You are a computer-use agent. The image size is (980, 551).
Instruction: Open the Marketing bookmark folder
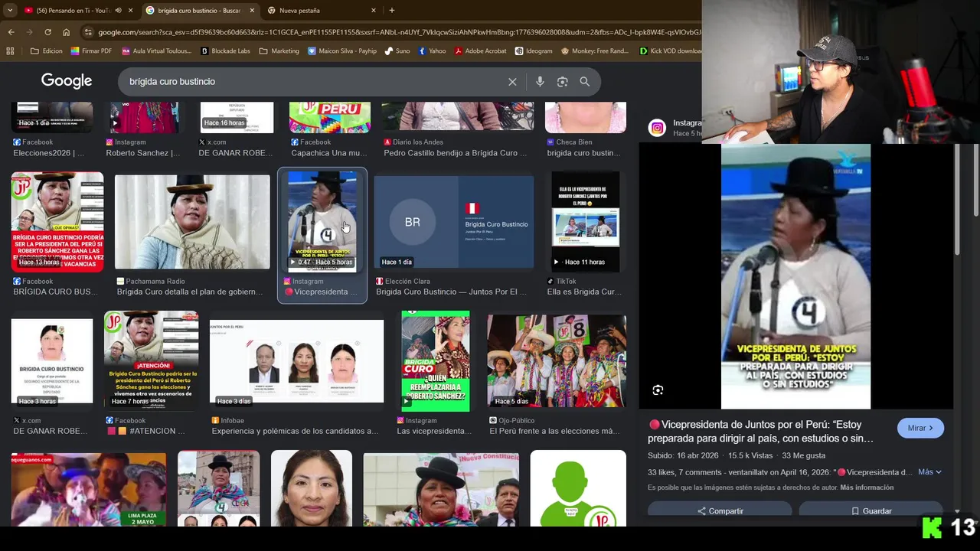[x=279, y=51]
